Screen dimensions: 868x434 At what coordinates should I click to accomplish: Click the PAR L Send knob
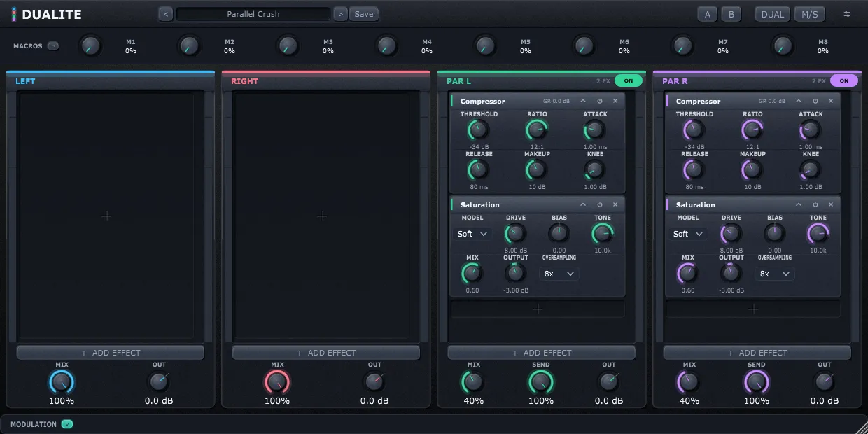[x=540, y=382]
